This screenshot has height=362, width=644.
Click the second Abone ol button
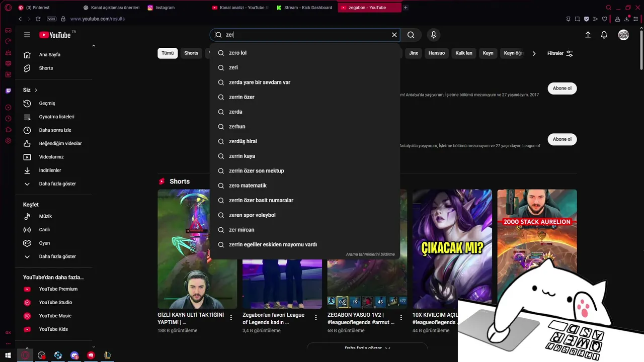[x=562, y=139]
